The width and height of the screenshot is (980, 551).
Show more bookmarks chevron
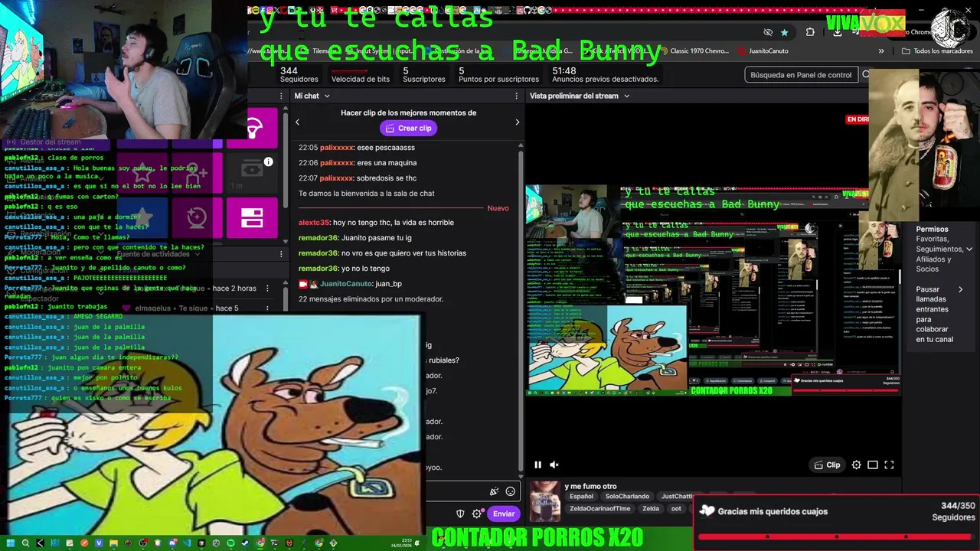pyautogui.click(x=881, y=51)
